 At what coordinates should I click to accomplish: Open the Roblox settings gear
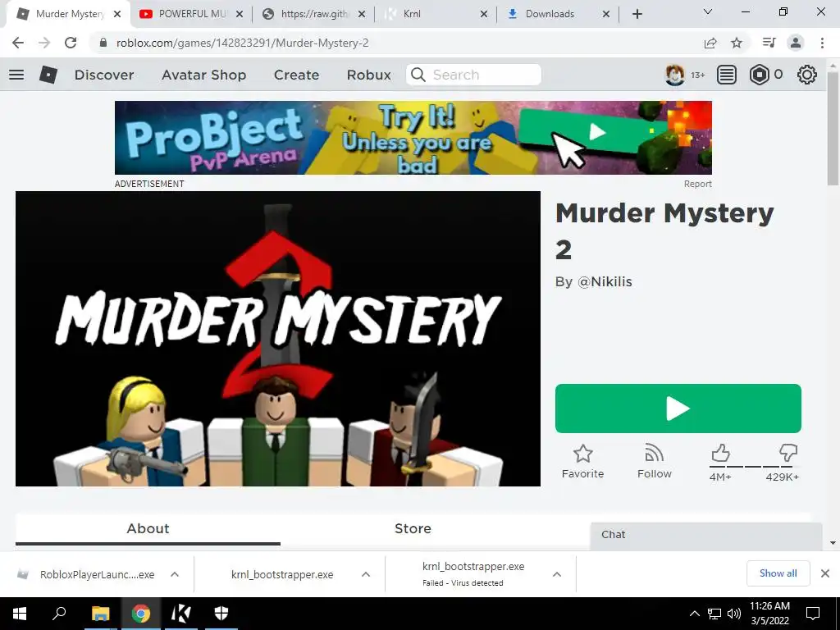coord(807,75)
